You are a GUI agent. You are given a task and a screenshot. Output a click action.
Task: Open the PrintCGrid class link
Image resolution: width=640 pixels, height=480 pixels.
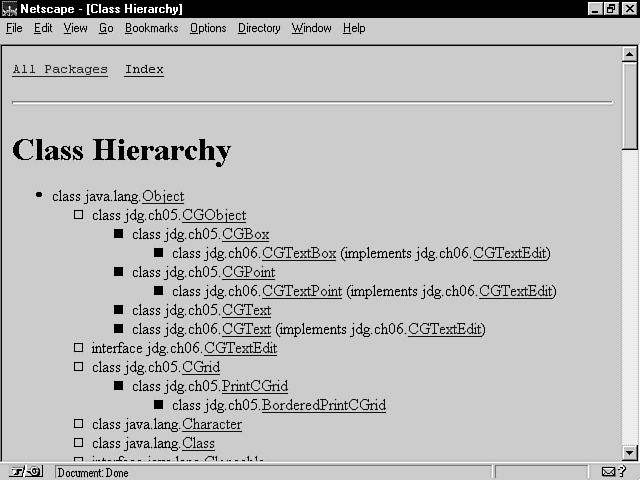click(254, 387)
